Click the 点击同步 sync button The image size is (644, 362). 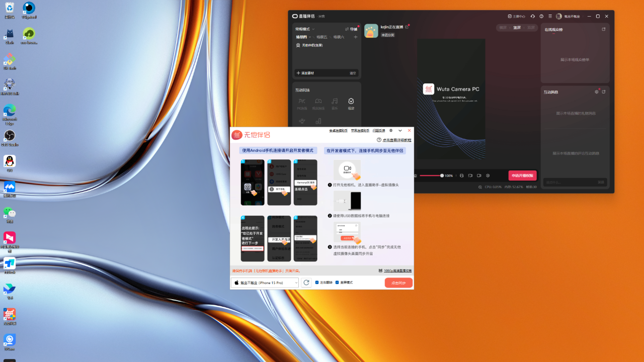pyautogui.click(x=398, y=283)
